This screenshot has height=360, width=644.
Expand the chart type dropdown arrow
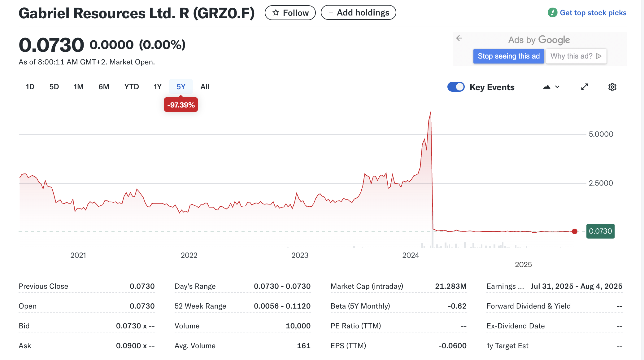tap(557, 87)
